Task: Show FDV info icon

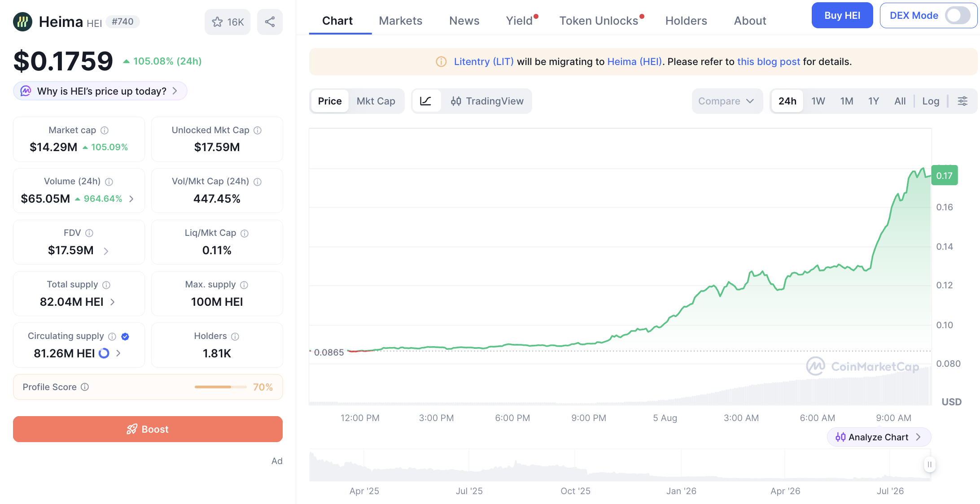Action: 89,233
